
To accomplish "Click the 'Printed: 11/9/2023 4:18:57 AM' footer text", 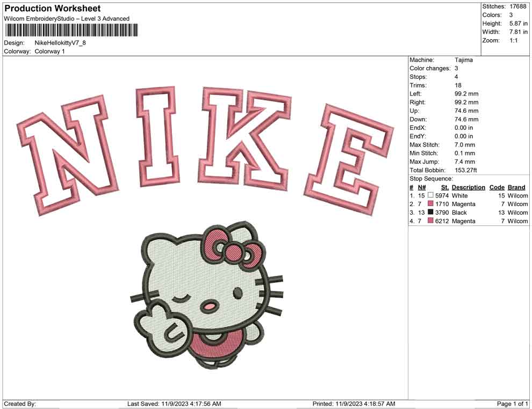I will tap(354, 404).
